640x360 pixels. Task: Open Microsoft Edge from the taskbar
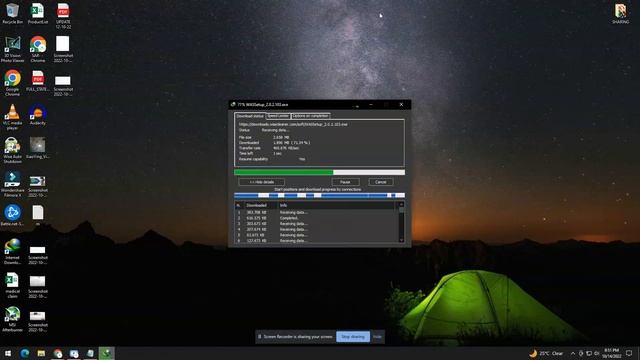pos(24,353)
